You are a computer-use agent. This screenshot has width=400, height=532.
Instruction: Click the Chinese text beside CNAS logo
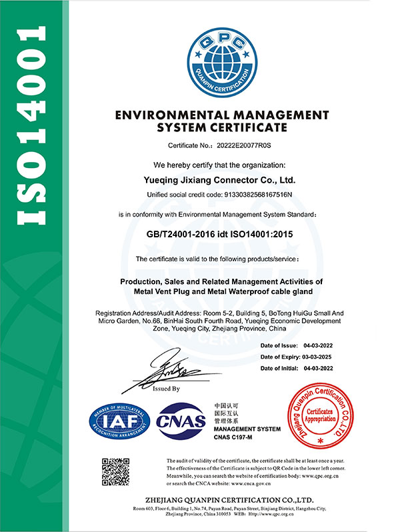[x=226, y=413]
